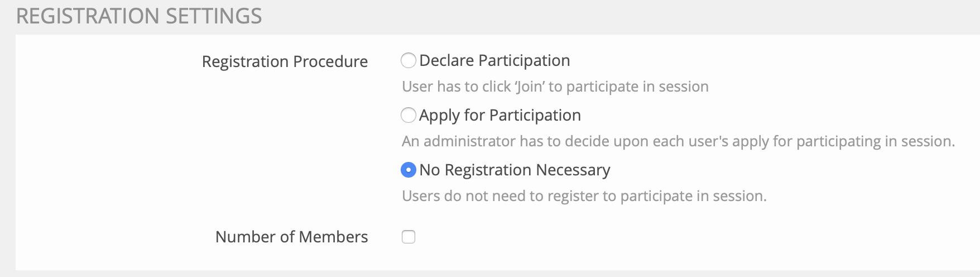Enable the Number of Members checkbox
Image resolution: width=980 pixels, height=277 pixels.
pyautogui.click(x=409, y=237)
